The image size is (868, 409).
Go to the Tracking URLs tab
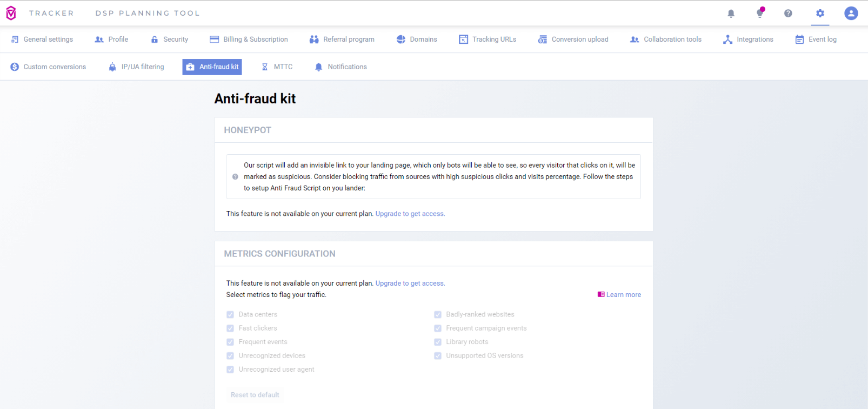click(488, 39)
